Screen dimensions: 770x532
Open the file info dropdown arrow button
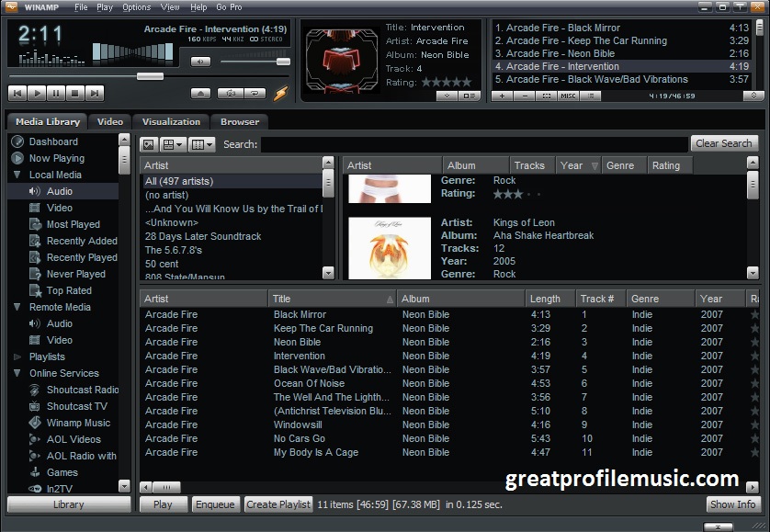[447, 96]
